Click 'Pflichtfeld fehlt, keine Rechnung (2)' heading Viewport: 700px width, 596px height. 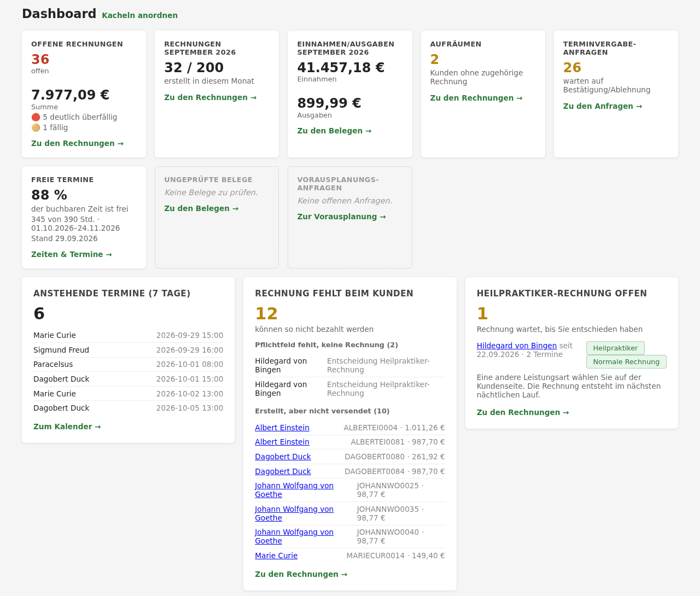[326, 345]
